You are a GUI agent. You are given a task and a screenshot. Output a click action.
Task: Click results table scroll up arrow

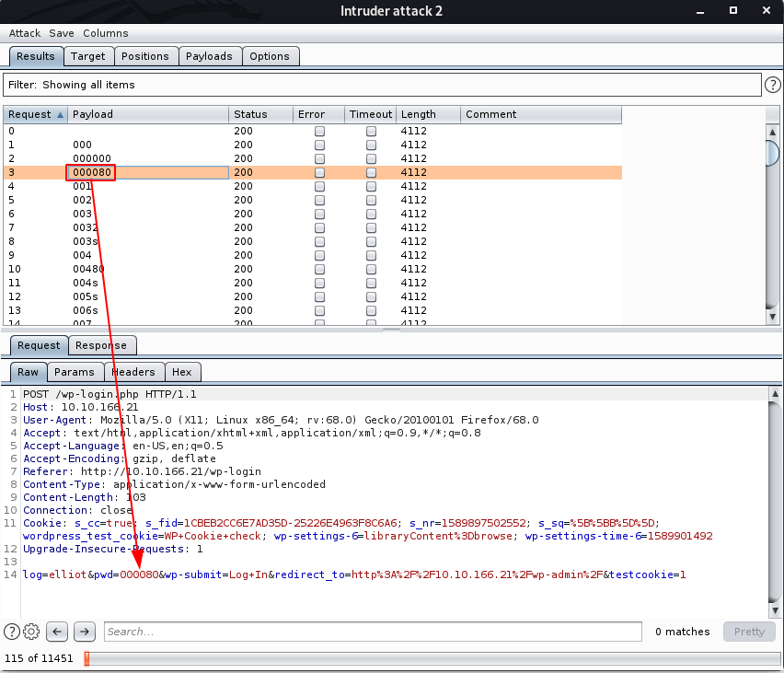click(x=773, y=132)
